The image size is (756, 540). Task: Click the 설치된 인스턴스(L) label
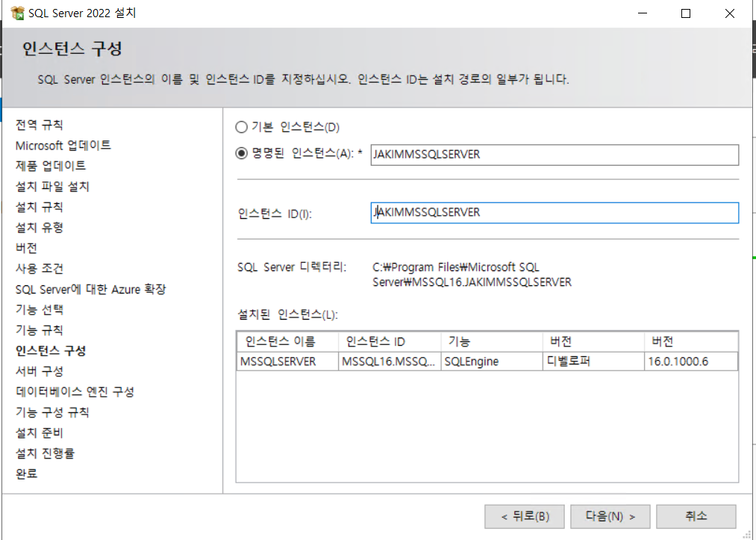(x=287, y=314)
